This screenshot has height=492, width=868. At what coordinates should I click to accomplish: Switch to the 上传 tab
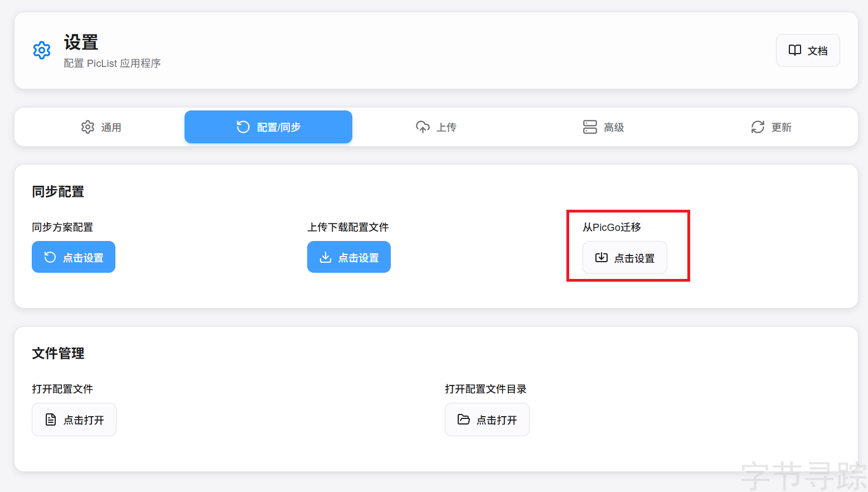tap(436, 127)
